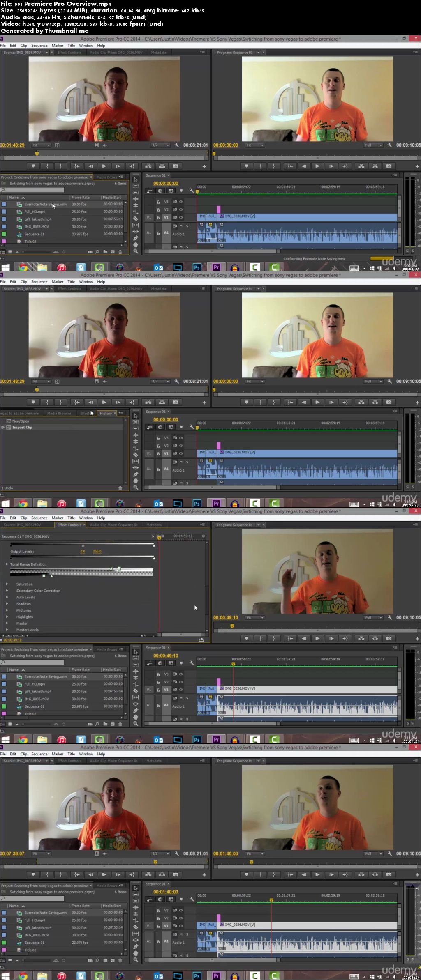This screenshot has width=421, height=980.
Task: Click Project panel search field, Conforming-status frame
Action: [x=32, y=190]
